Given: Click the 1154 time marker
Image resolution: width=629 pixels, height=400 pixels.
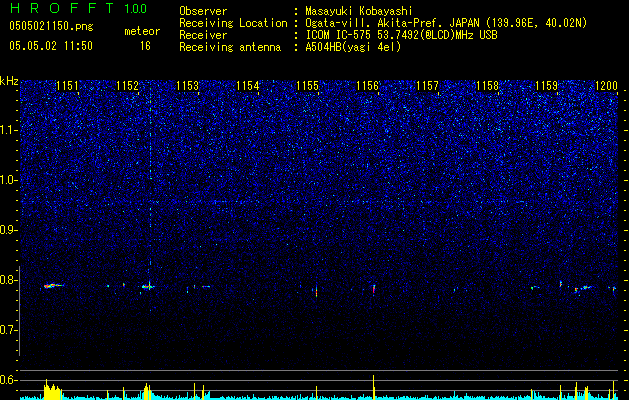Looking at the screenshot, I should pyautogui.click(x=248, y=86).
